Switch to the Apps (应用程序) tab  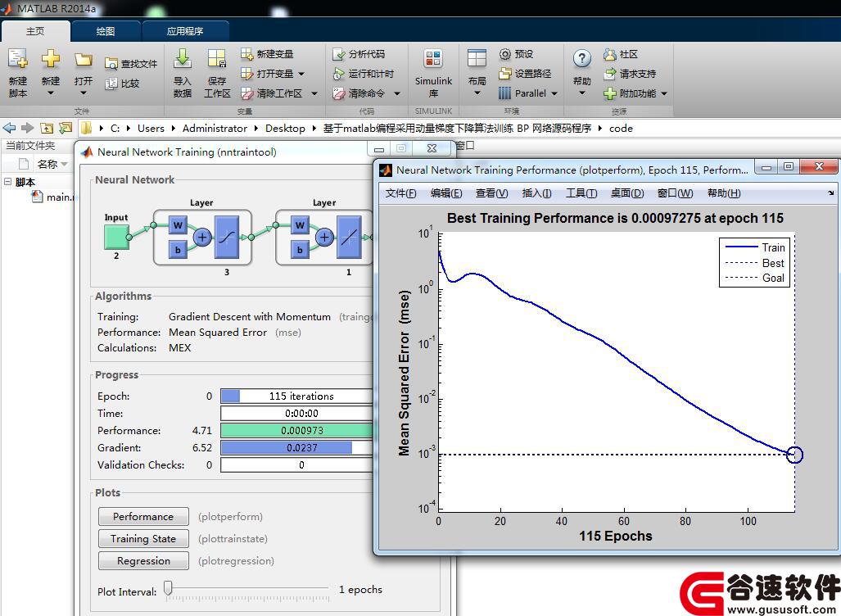pos(185,31)
